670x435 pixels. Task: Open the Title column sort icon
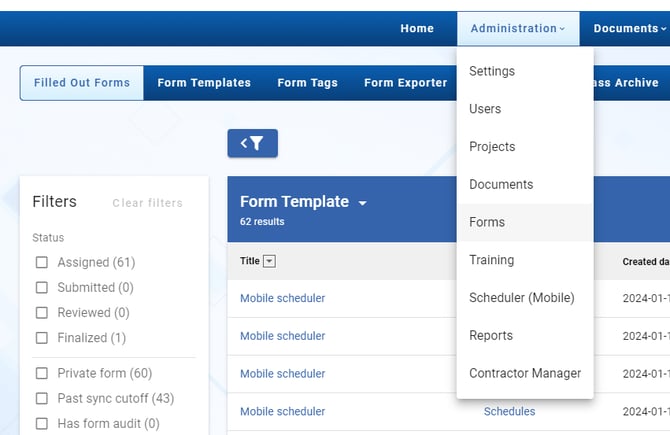(270, 261)
